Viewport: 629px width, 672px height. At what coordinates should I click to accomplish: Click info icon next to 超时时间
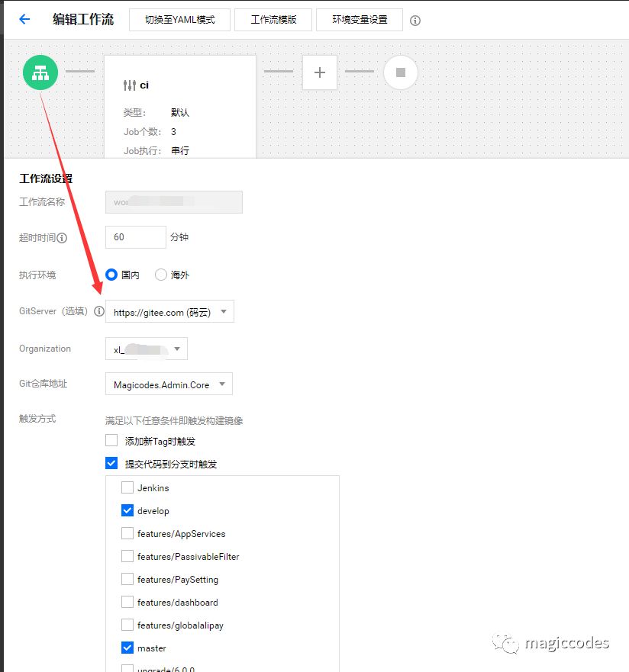(62, 238)
